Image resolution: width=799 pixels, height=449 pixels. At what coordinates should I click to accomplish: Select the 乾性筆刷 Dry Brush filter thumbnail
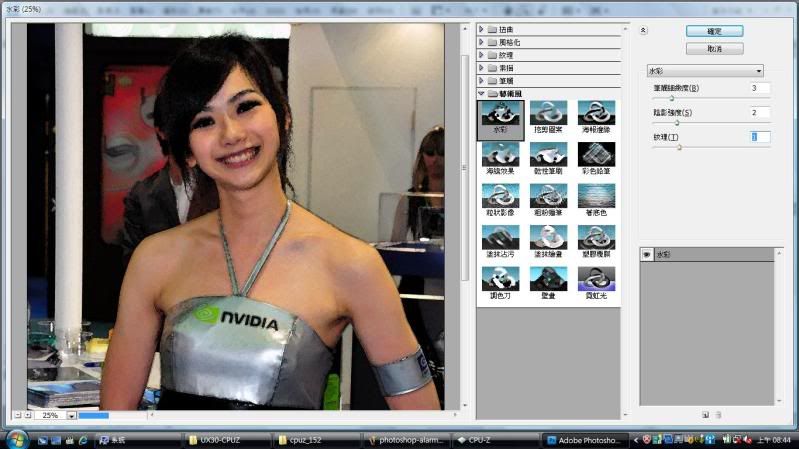click(548, 154)
